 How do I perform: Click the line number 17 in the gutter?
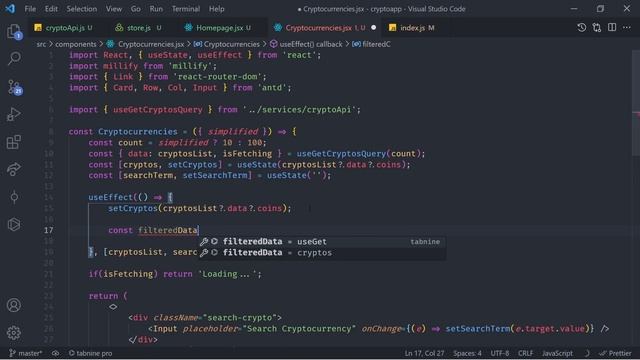49,230
